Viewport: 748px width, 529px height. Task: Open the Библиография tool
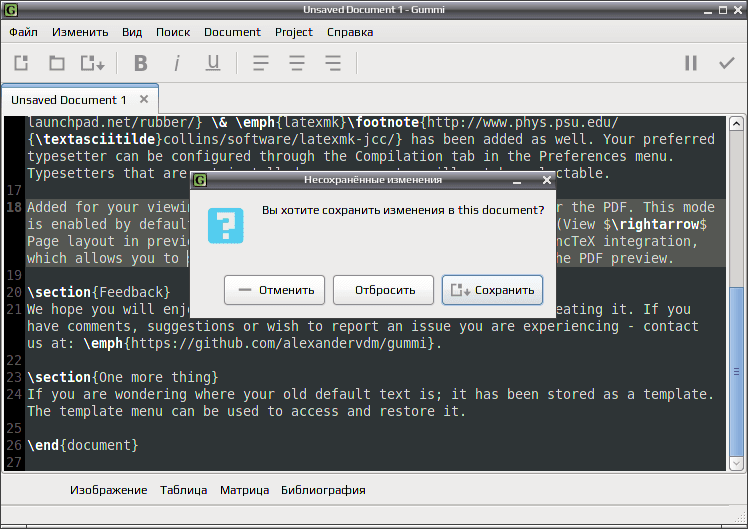pos(323,490)
